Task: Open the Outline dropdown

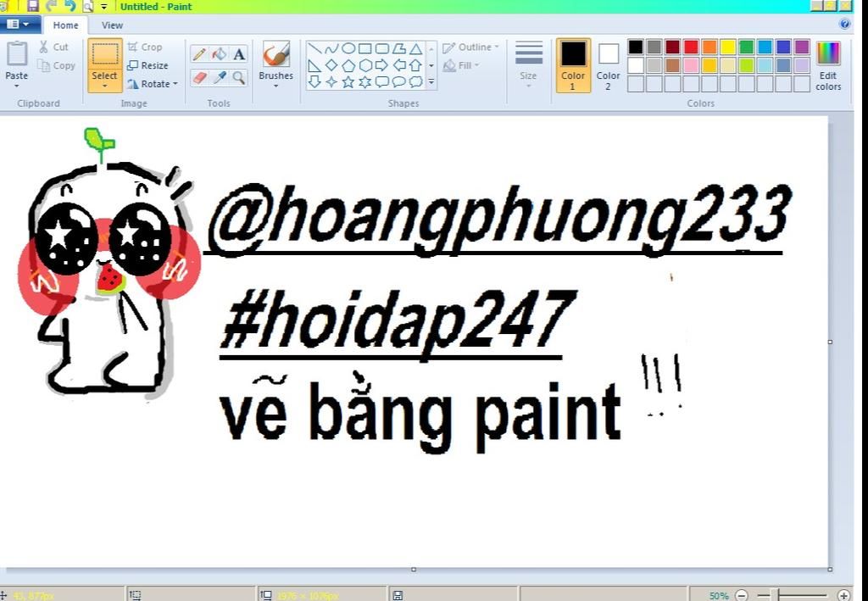Action: 470,47
